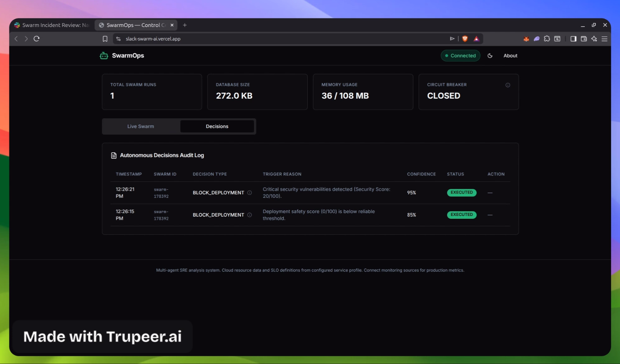Open the extensions puzzle piece menu
620x364 pixels.
[547, 39]
